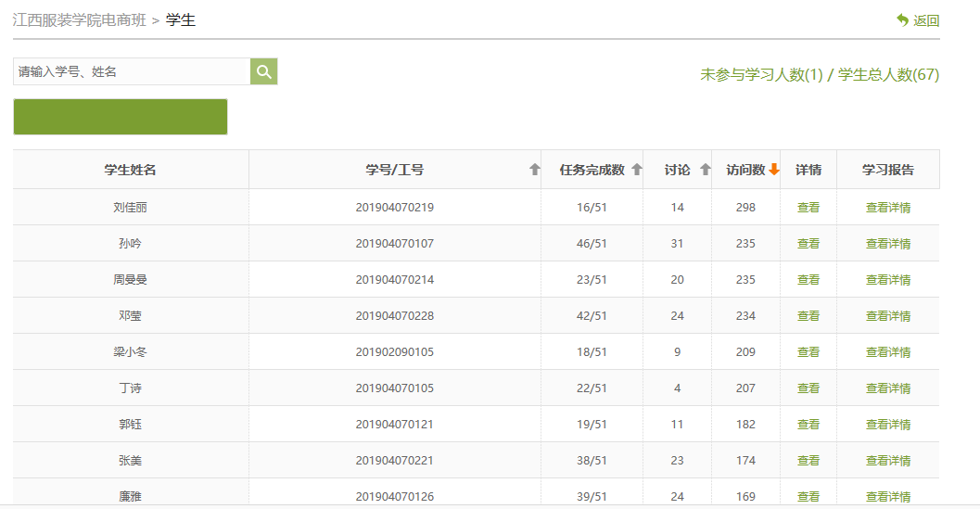Toggle 访问数 orange sort arrow
Screen dimensions: 980x509
(x=773, y=170)
